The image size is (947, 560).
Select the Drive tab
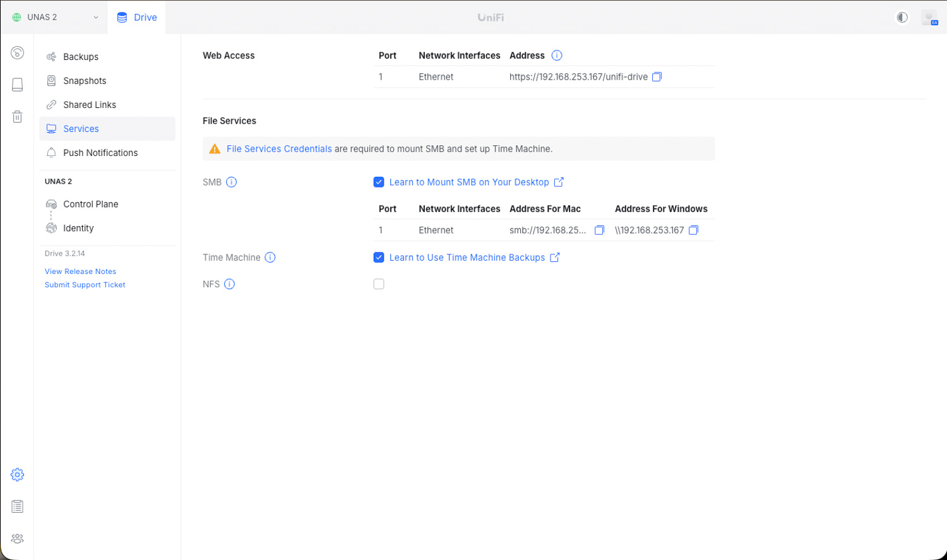137,17
